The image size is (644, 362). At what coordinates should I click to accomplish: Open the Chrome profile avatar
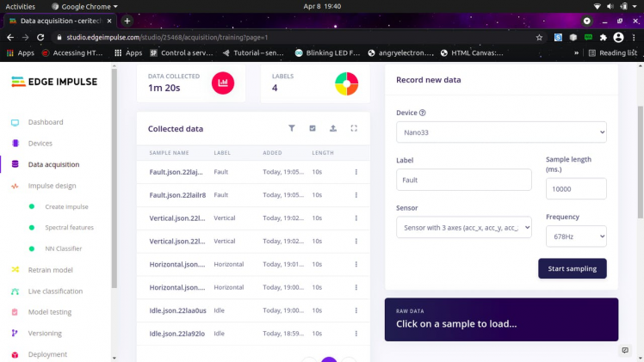(618, 37)
